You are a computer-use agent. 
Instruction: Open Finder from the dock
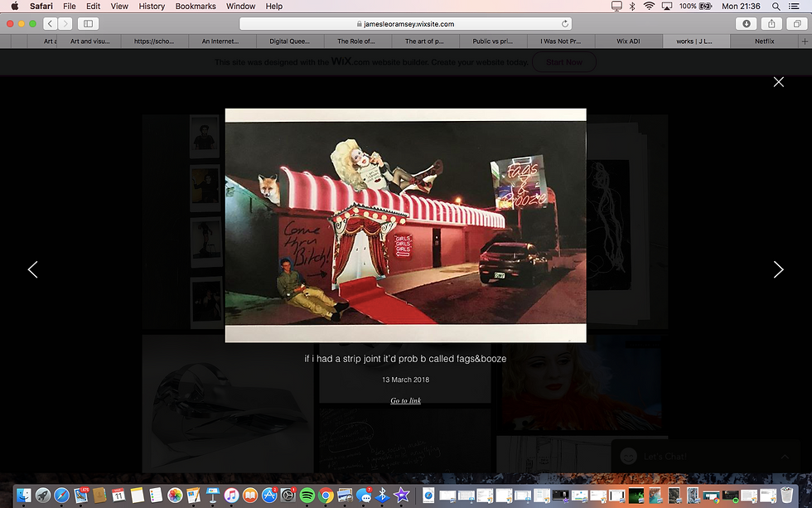[x=23, y=496]
